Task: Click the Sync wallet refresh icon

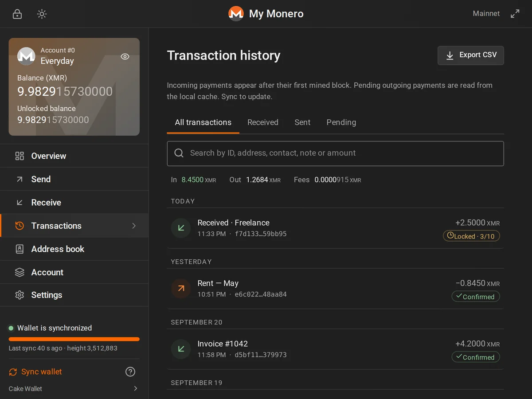Action: [x=13, y=372]
